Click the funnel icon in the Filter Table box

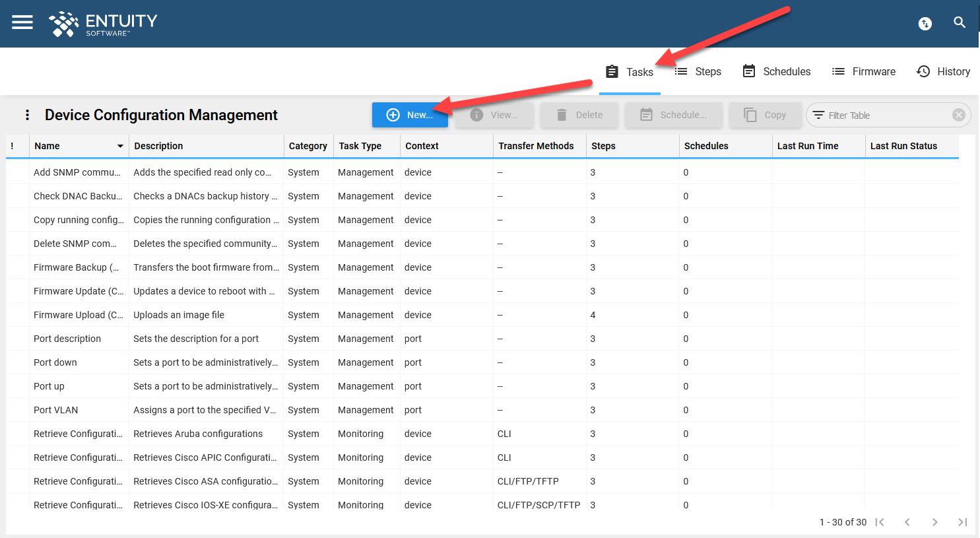pyautogui.click(x=820, y=114)
